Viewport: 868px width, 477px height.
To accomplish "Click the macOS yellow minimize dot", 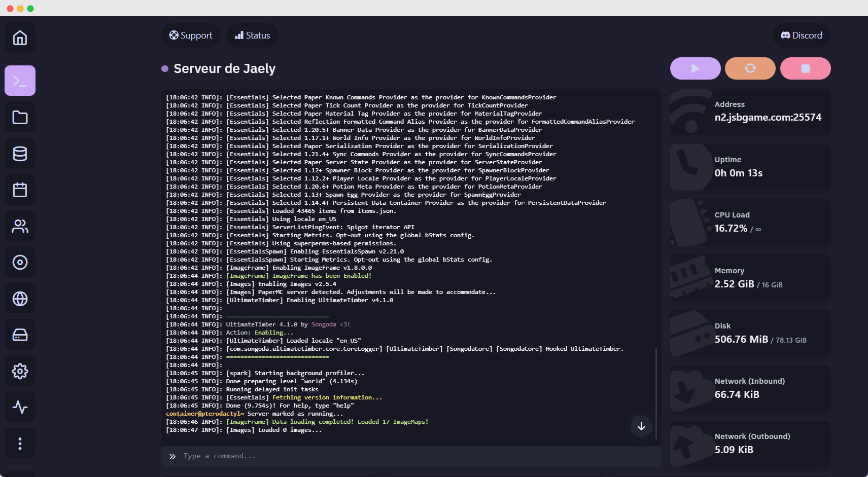I will (20, 9).
